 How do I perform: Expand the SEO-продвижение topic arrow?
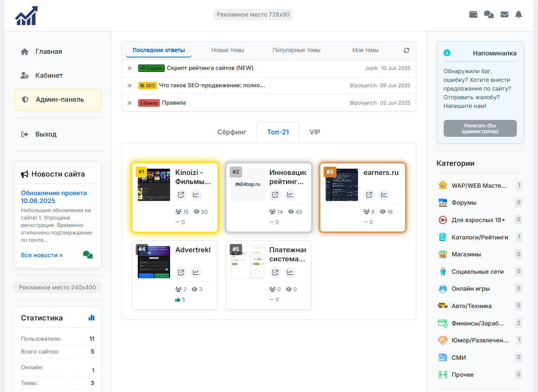[130, 86]
